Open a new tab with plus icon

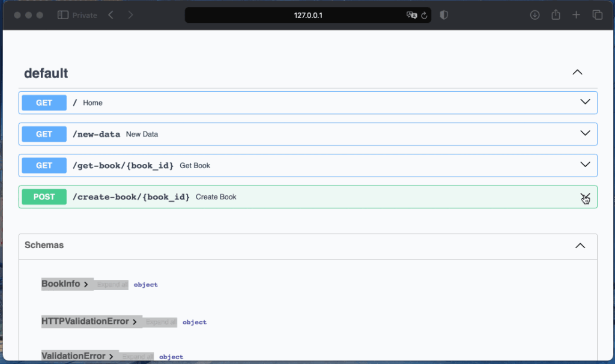(x=576, y=15)
